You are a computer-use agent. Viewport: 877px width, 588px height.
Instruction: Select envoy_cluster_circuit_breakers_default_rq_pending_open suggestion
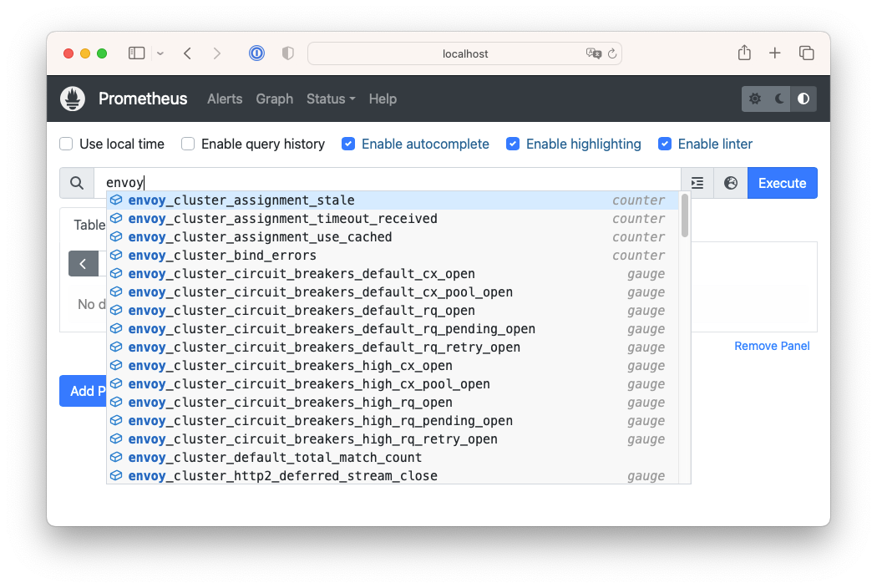click(x=392, y=329)
